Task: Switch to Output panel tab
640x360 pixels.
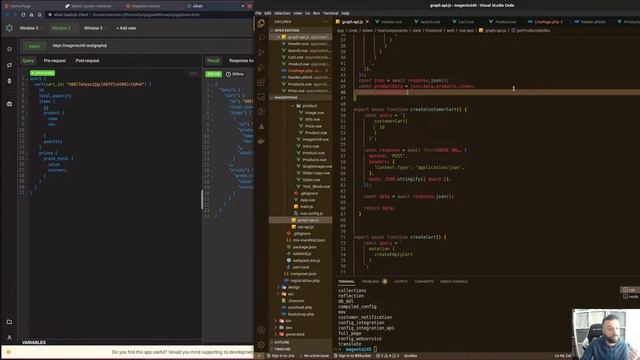Action: pyautogui.click(x=400, y=281)
